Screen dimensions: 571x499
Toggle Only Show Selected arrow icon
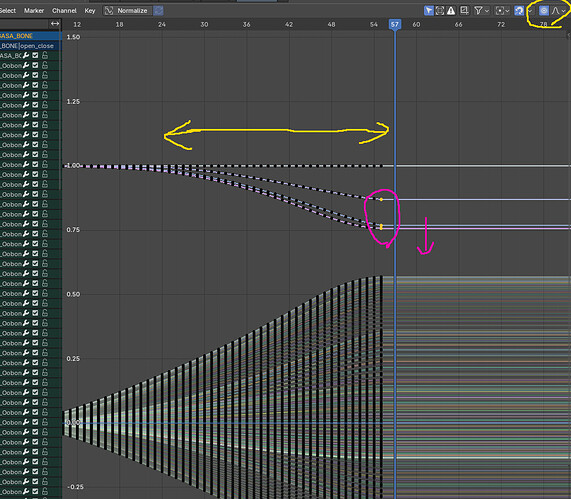(x=429, y=11)
